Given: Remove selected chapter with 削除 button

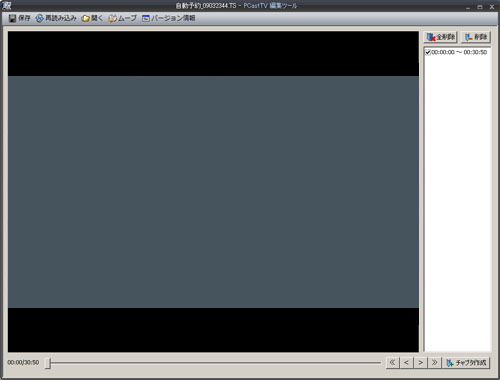Looking at the screenshot, I should 476,37.
